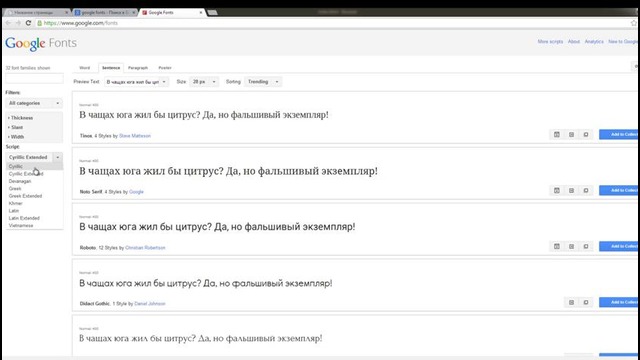Click the quick-use icon for Roboto
This screenshot has height=360, width=640.
tap(571, 246)
